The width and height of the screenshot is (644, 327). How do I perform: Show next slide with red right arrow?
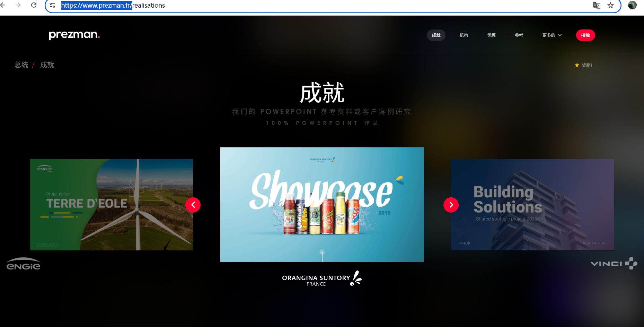point(451,205)
